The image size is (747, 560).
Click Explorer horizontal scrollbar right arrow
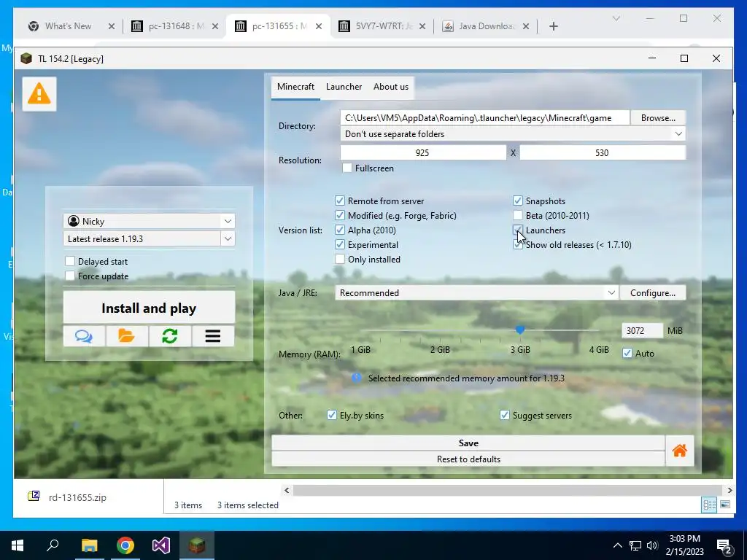click(x=729, y=490)
